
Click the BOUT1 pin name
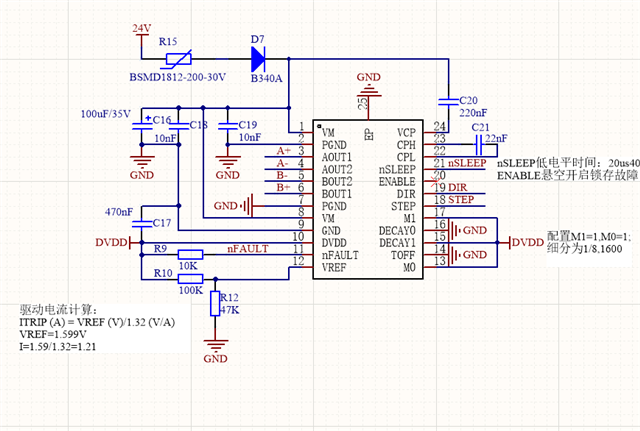pyautogui.click(x=337, y=194)
